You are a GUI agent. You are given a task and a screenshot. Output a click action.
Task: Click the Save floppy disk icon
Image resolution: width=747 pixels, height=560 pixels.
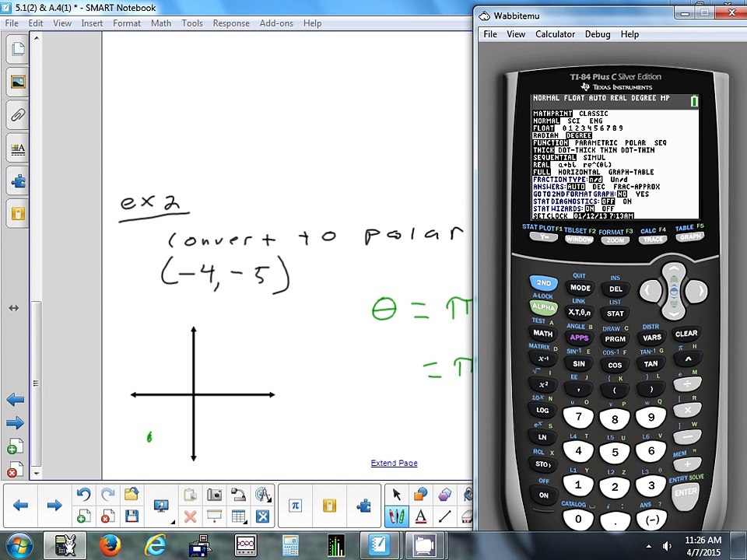(132, 516)
